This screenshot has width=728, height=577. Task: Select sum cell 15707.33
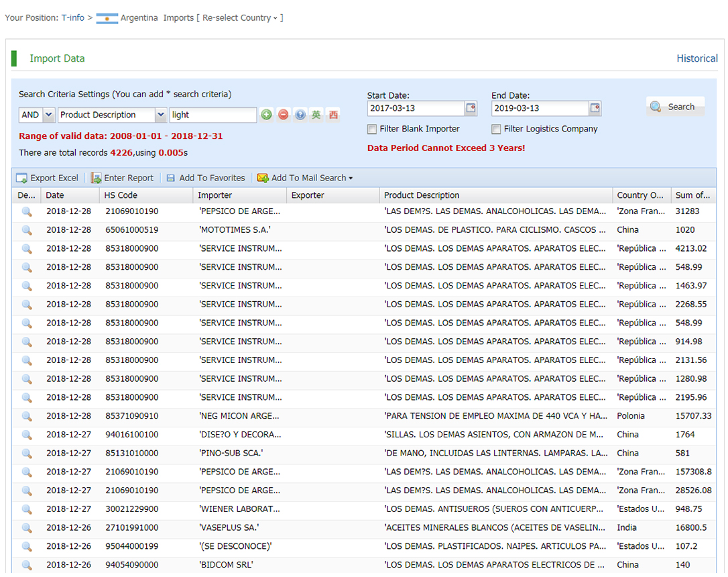coord(693,416)
